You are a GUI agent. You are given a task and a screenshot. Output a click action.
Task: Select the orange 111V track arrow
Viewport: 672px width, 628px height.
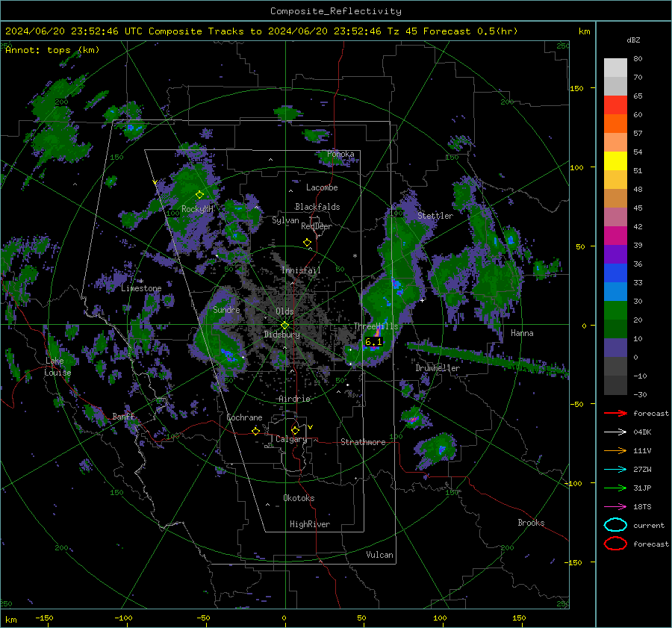tap(615, 450)
